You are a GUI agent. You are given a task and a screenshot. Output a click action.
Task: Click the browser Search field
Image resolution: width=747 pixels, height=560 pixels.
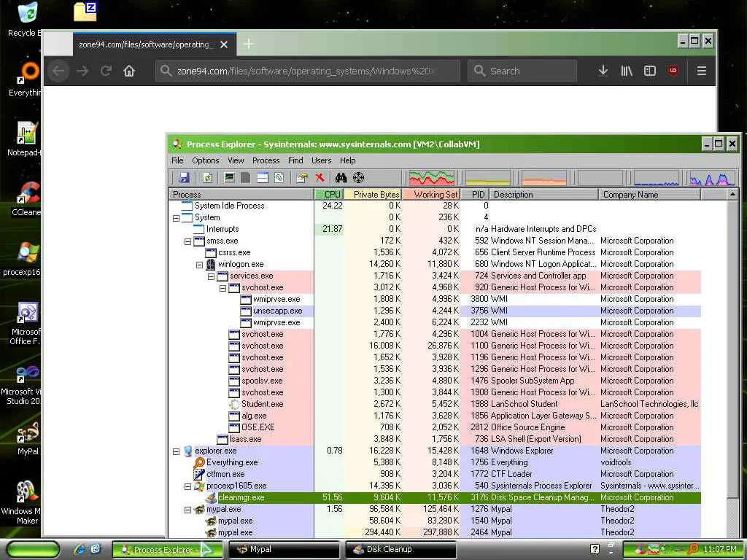pyautogui.click(x=522, y=71)
